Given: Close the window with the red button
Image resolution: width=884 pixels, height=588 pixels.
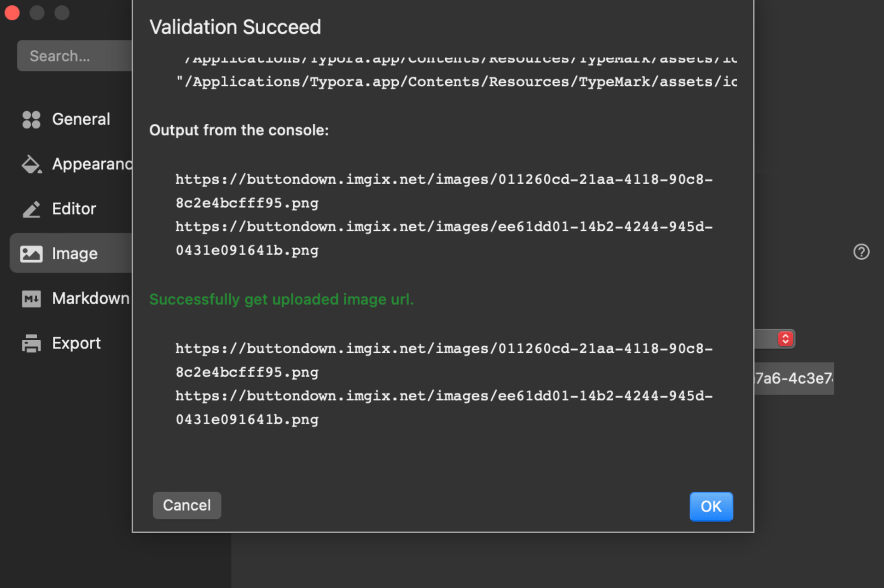Looking at the screenshot, I should point(12,12).
